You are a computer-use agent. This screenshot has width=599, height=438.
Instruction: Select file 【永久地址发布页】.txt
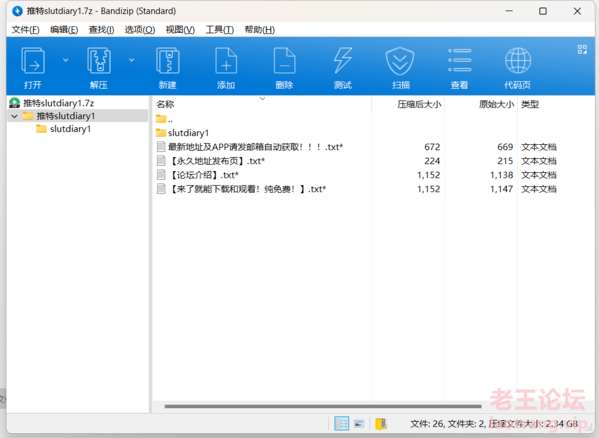click(216, 161)
